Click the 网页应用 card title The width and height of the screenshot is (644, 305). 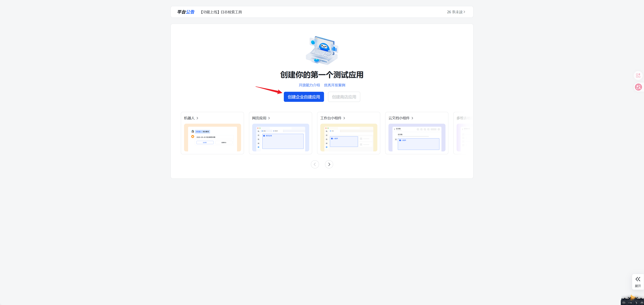259,118
